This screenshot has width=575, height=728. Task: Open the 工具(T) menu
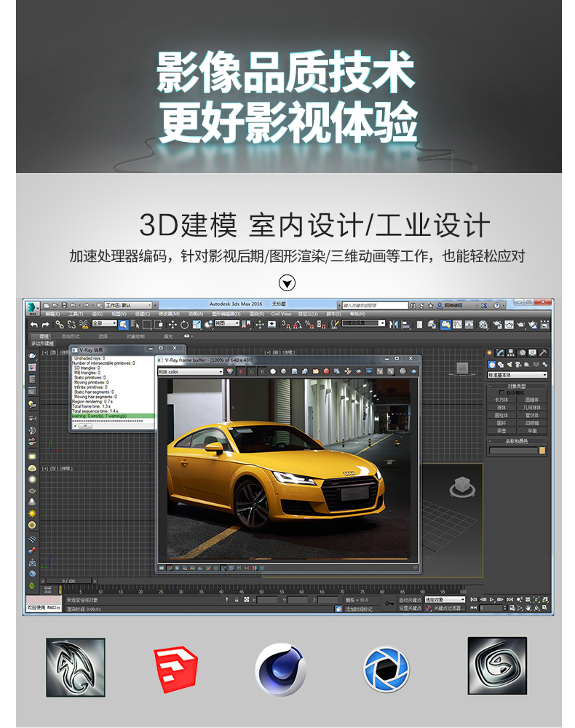(x=76, y=314)
